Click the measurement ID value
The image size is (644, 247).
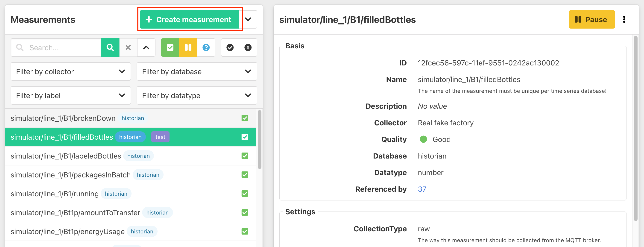[x=488, y=63]
